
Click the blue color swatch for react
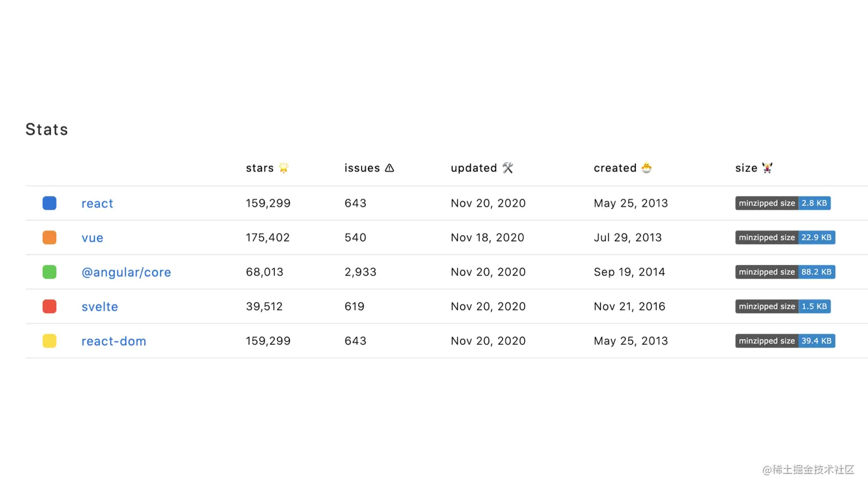coord(49,203)
